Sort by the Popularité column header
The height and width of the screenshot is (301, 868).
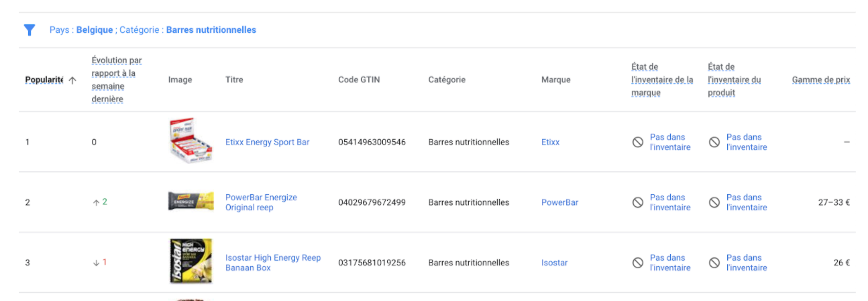tap(44, 80)
